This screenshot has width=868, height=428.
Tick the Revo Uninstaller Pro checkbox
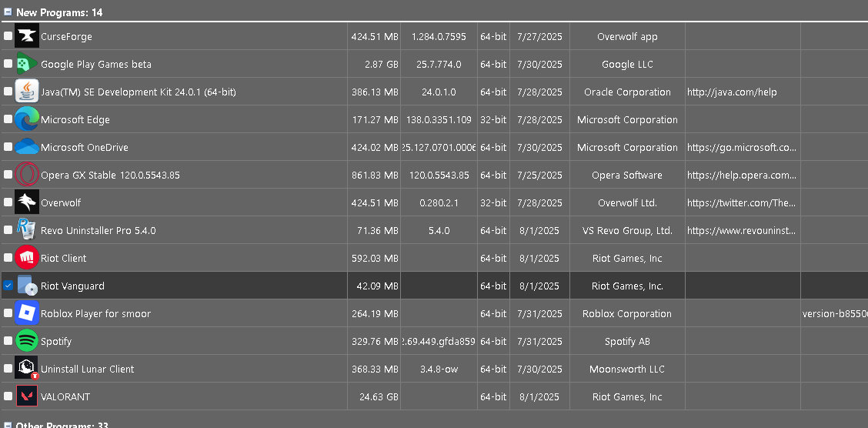tap(8, 229)
